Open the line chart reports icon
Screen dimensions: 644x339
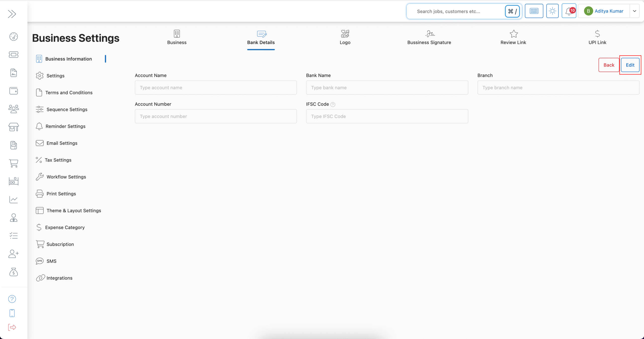pos(14,200)
